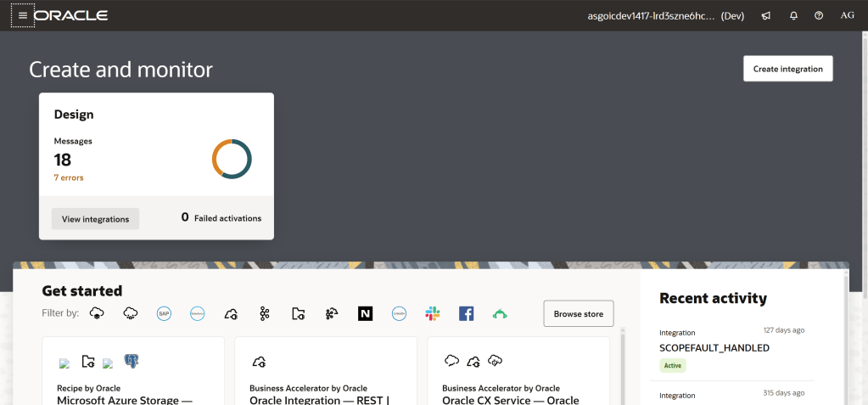Open the SCOPEFAULT_HANDLED recent integration
This screenshot has width=868, height=405.
pos(714,348)
